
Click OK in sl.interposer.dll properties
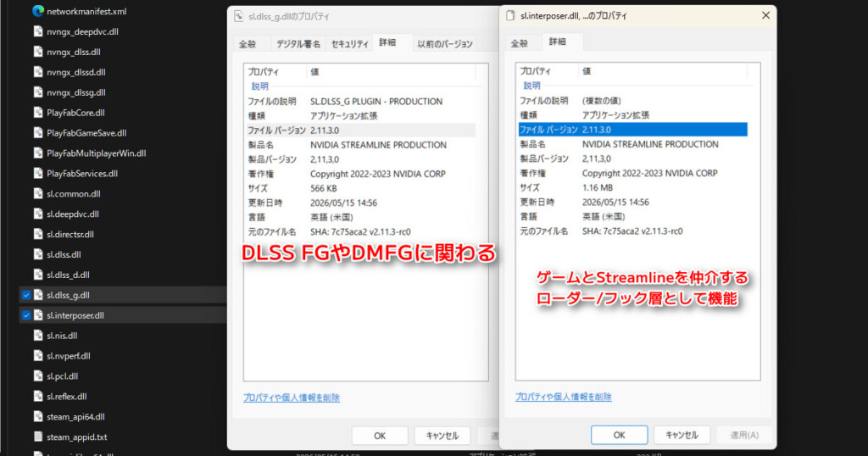(x=620, y=435)
